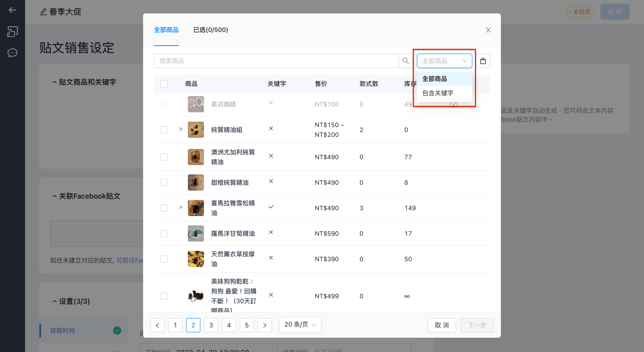Expand variants of 喜馬拉雅雪松精油

point(181,207)
